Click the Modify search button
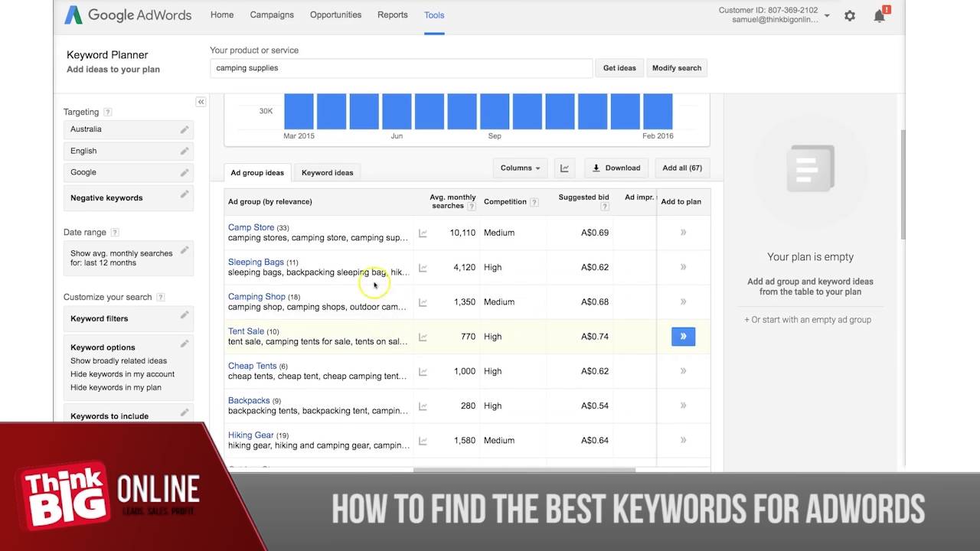The width and height of the screenshot is (980, 551). (677, 68)
